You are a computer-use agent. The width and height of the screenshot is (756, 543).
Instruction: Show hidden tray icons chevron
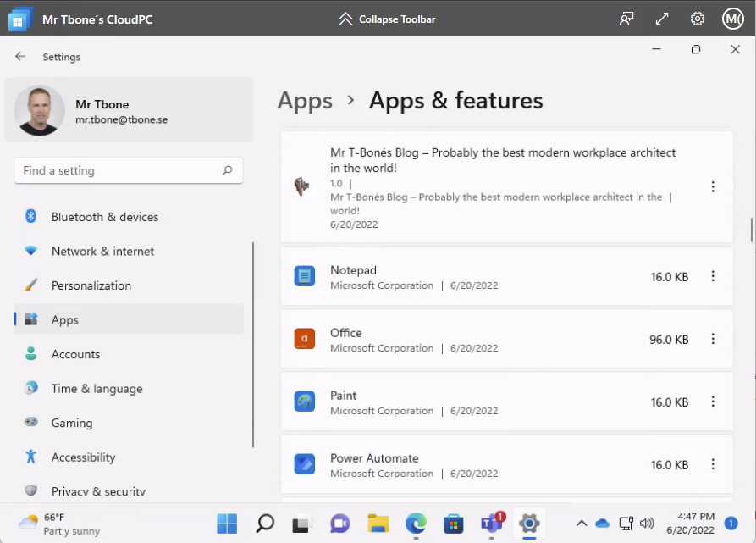tap(582, 524)
